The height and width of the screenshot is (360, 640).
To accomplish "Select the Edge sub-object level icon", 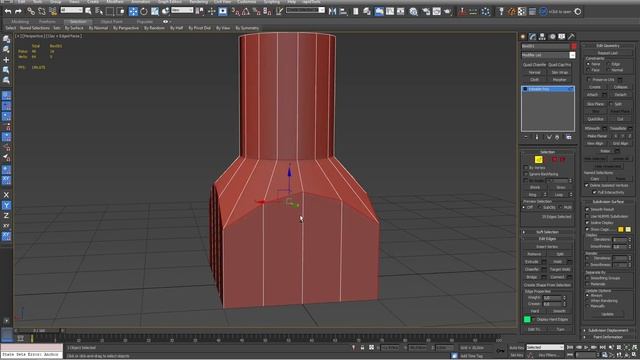I will pyautogui.click(x=538, y=160).
